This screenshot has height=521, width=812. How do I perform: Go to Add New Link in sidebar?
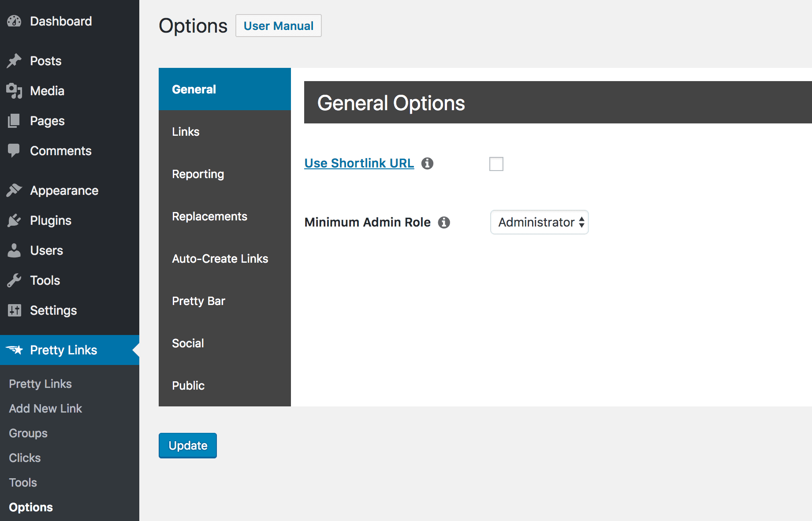pos(45,408)
